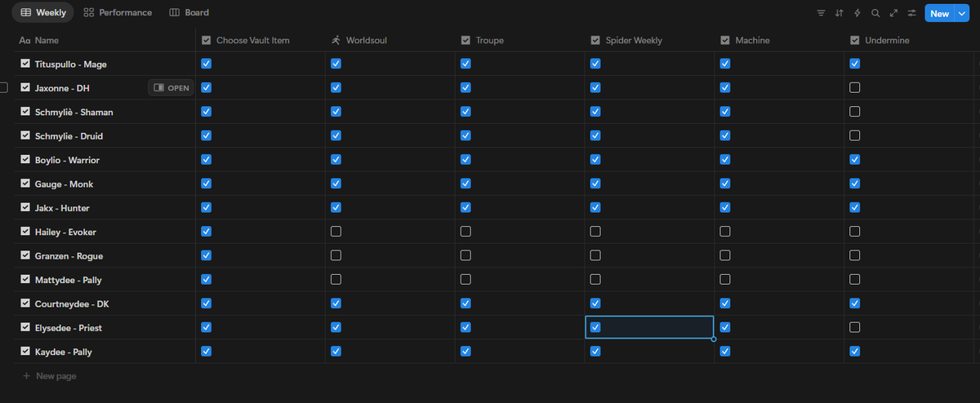
Task: Click the page icon beside Jaxonne - DH
Action: pos(25,87)
